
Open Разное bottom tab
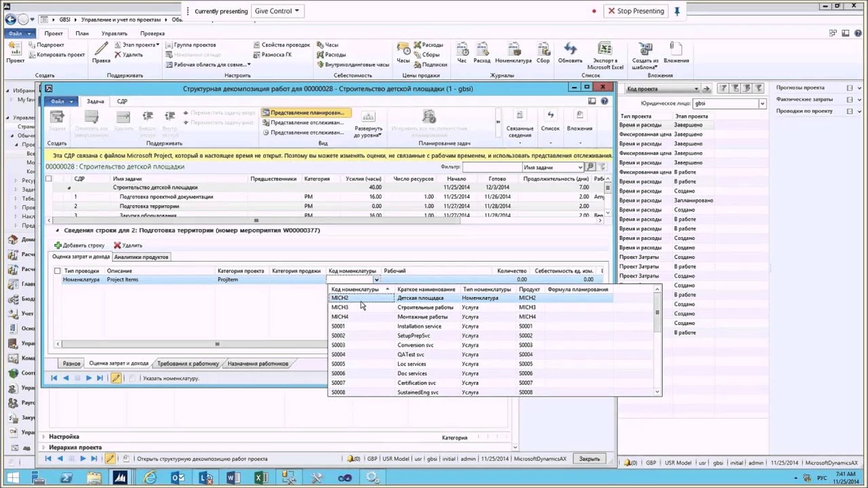[71, 363]
